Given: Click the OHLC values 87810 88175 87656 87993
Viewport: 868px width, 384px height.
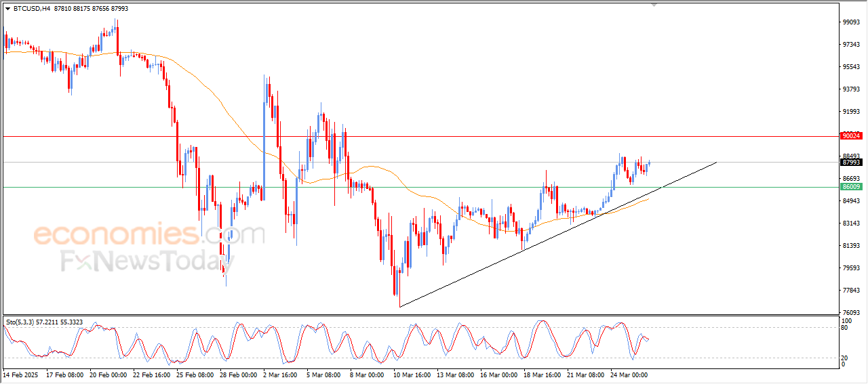Looking at the screenshot, I should [90, 9].
